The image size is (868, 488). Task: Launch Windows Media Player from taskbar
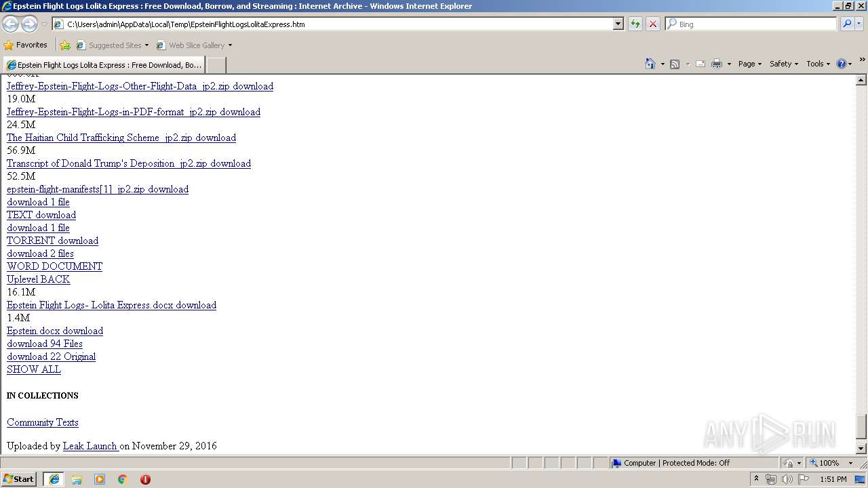click(x=100, y=479)
